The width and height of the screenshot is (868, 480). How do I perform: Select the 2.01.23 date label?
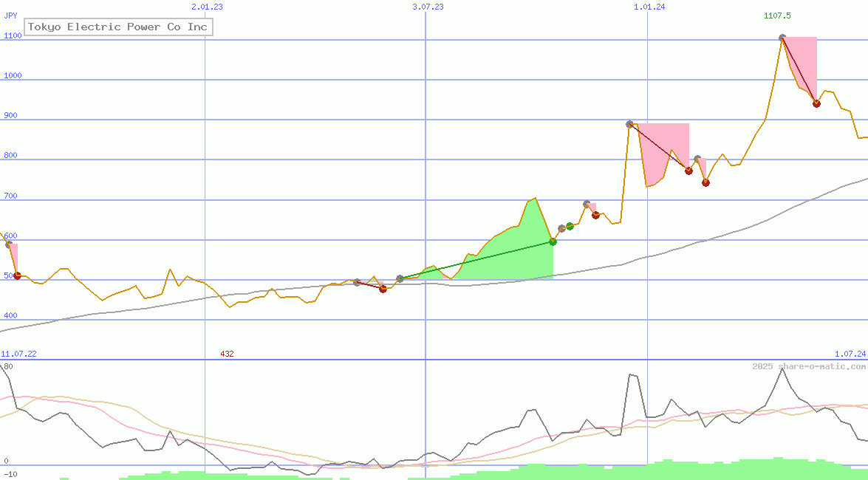207,7
